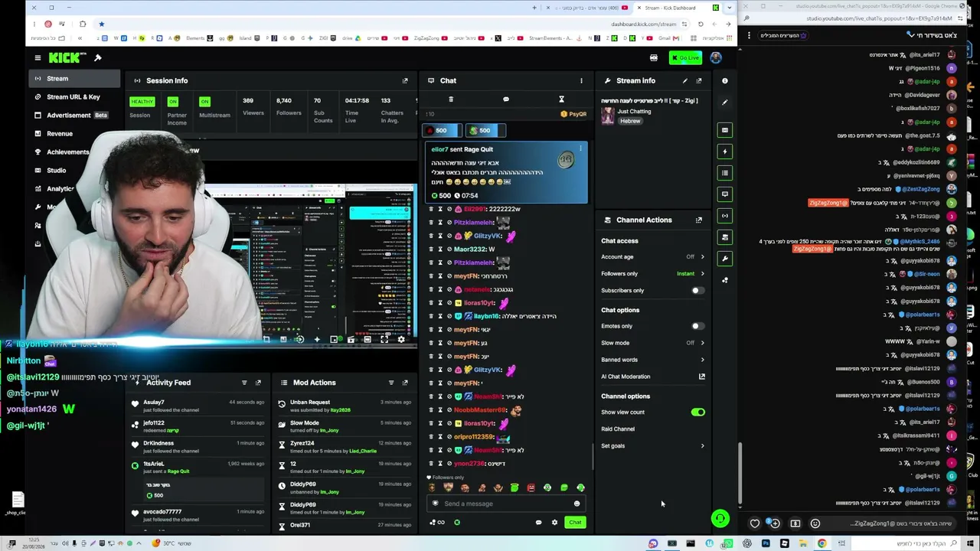Click the YouTube live chat window scrollbar
The height and width of the screenshot is (551, 980).
click(x=740, y=473)
